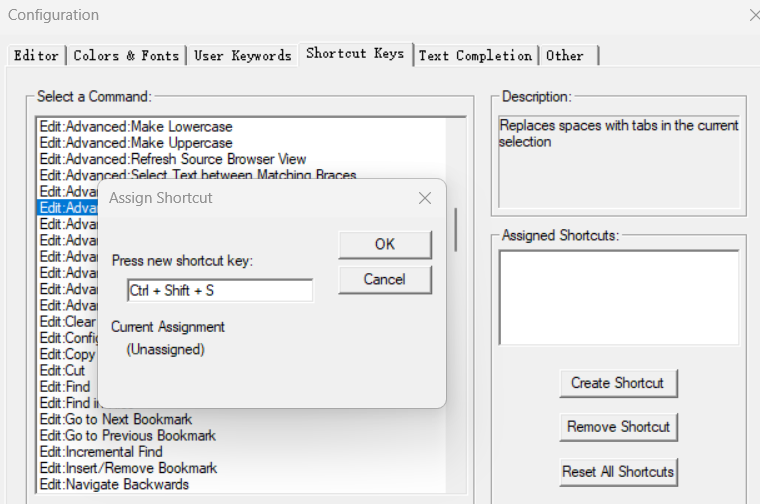The height and width of the screenshot is (504, 760).
Task: Click the new shortcut key field
Action: click(x=220, y=290)
